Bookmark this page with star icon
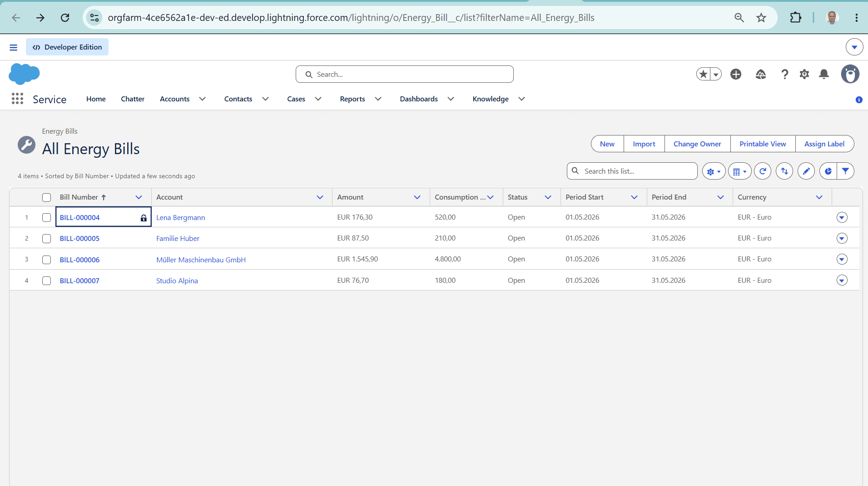This screenshot has height=486, width=868. coord(761,18)
